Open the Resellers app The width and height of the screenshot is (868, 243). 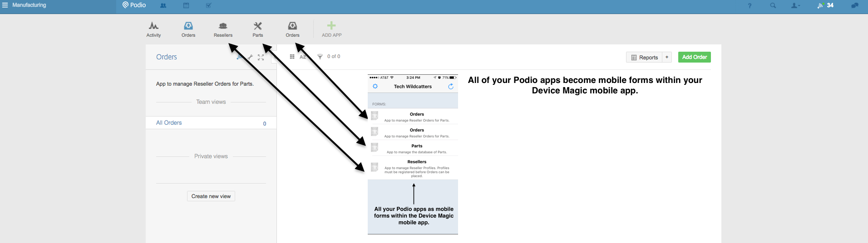[x=223, y=29]
